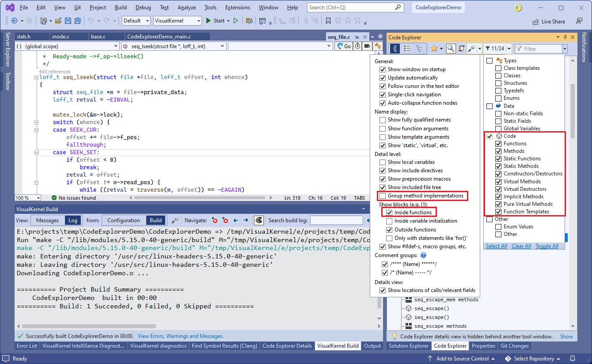Click the left arrow navigate icon in build log
The height and width of the screenshot is (364, 592).
236,220
